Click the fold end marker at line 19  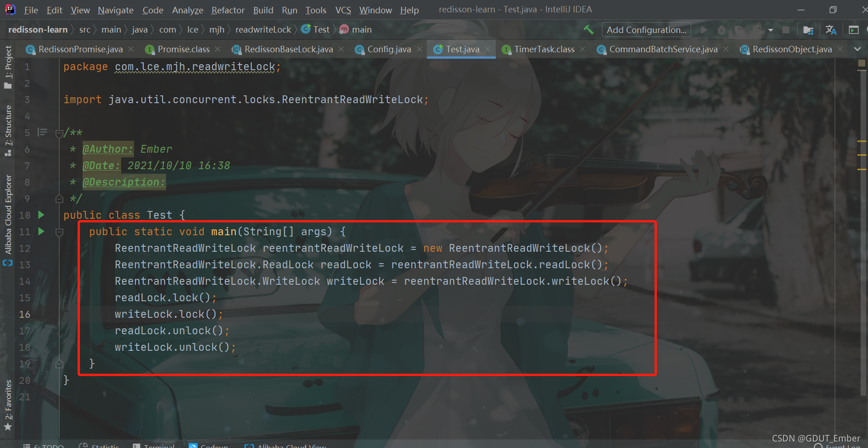pos(59,364)
